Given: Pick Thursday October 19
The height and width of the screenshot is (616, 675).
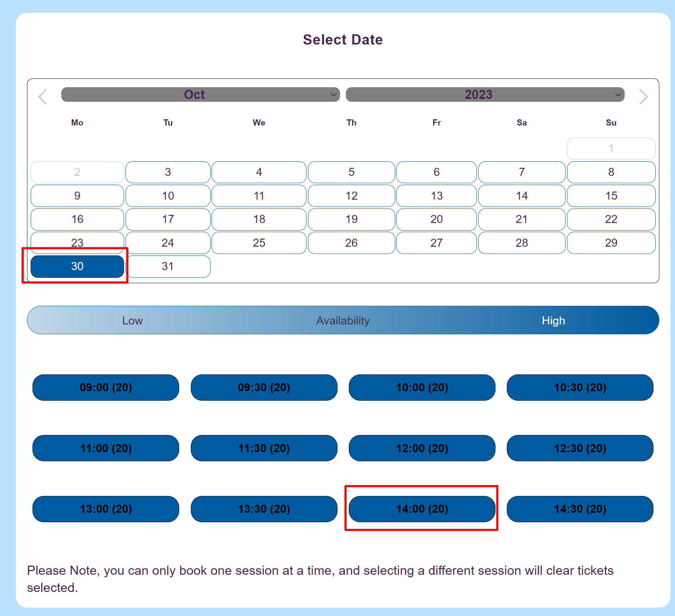Looking at the screenshot, I should (351, 219).
